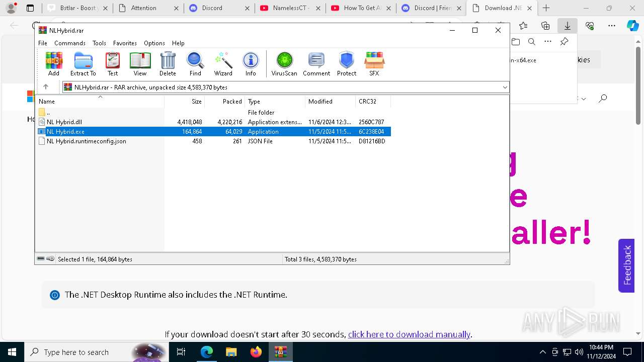Switch to the Discord browser tab
Screen dimensions: 644x362
(x=219, y=8)
